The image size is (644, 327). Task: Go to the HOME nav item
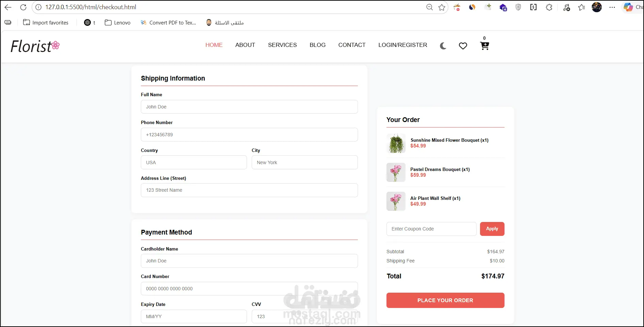click(x=214, y=45)
